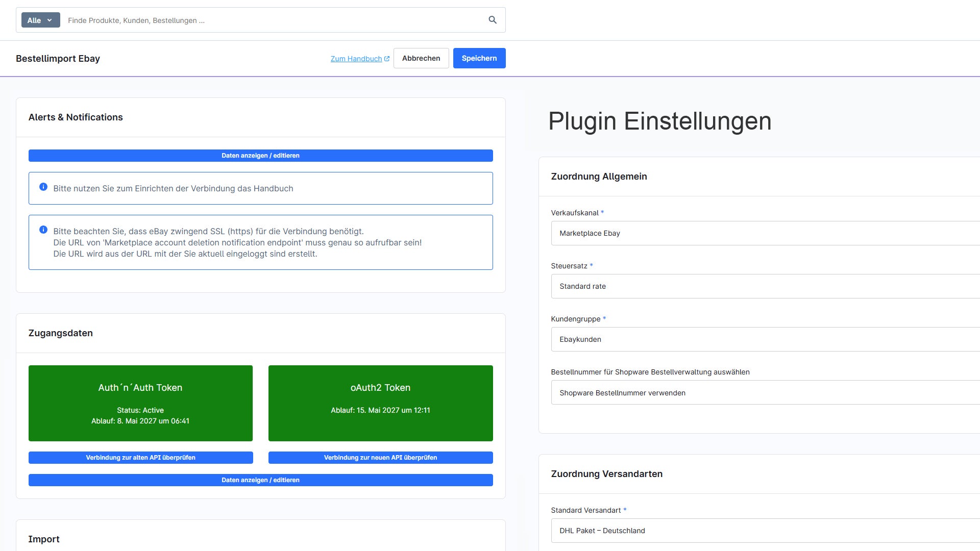Click the Abbrechen button
This screenshot has width=980, height=551.
point(421,58)
